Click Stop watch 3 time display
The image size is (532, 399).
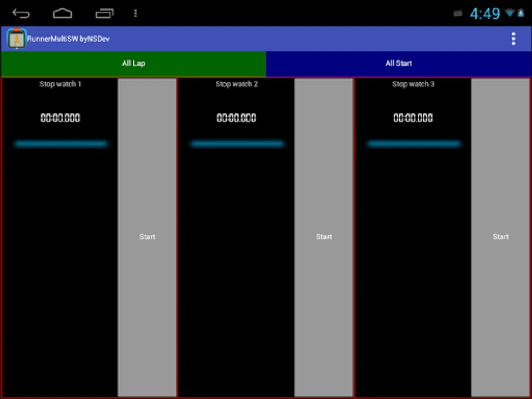pyautogui.click(x=413, y=118)
